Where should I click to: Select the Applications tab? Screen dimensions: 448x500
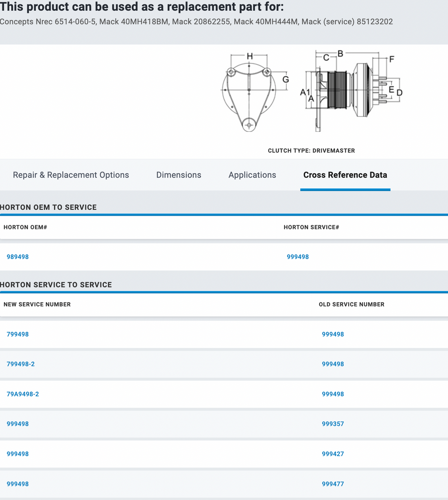coord(252,175)
